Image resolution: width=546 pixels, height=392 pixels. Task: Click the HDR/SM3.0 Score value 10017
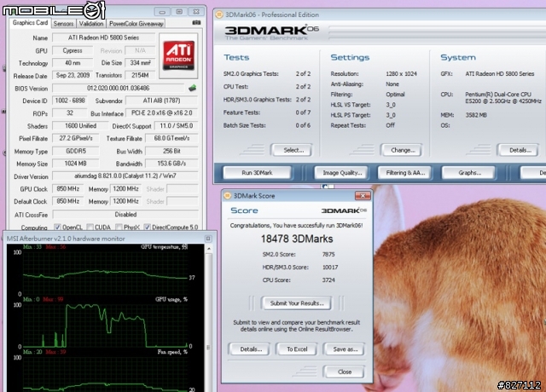330,267
